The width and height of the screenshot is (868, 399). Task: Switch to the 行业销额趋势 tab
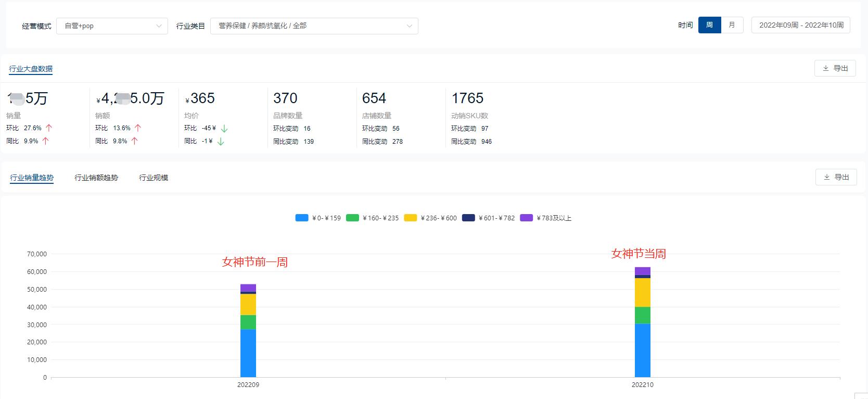96,178
